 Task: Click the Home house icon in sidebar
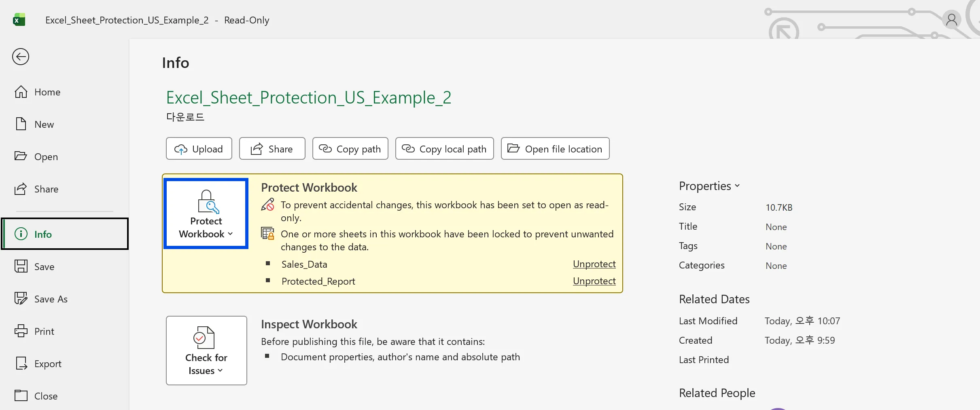[21, 92]
